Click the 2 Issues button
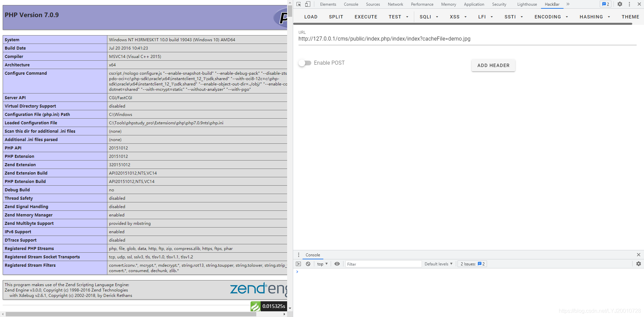 472,264
